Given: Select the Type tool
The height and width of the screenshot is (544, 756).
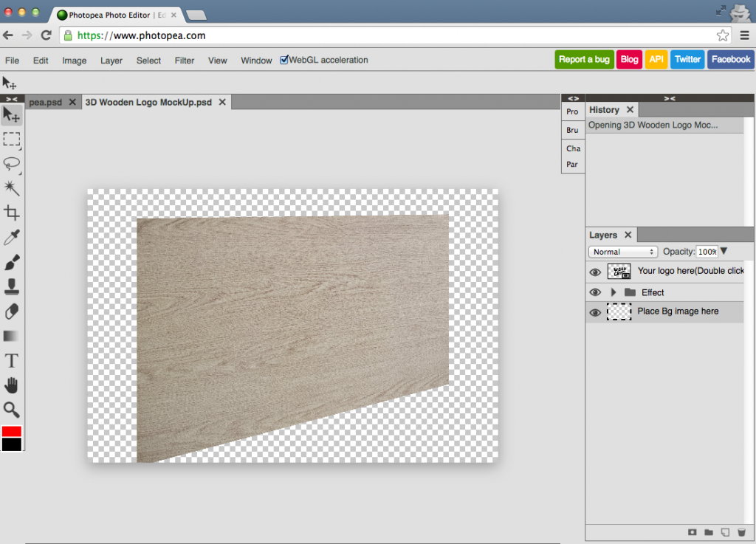Looking at the screenshot, I should pos(11,360).
